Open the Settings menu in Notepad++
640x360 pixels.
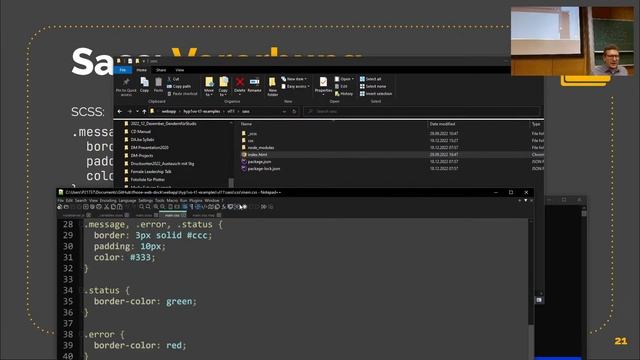(x=145, y=200)
